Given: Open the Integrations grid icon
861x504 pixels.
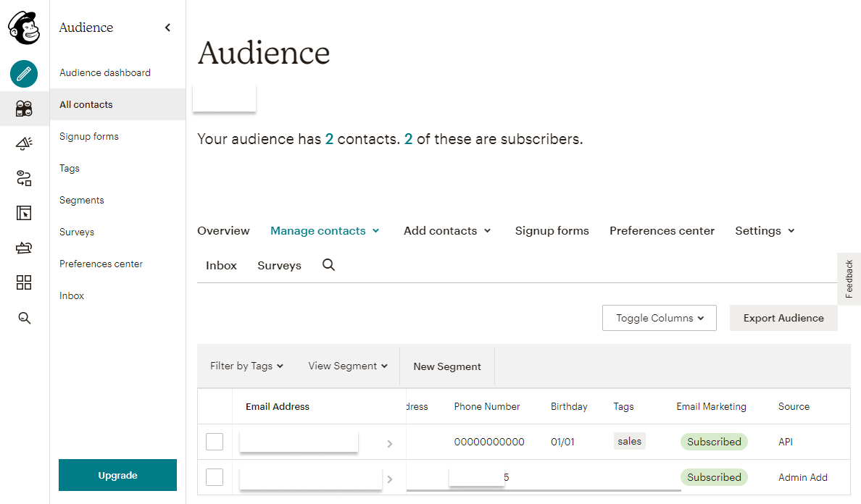Looking at the screenshot, I should click(x=24, y=282).
